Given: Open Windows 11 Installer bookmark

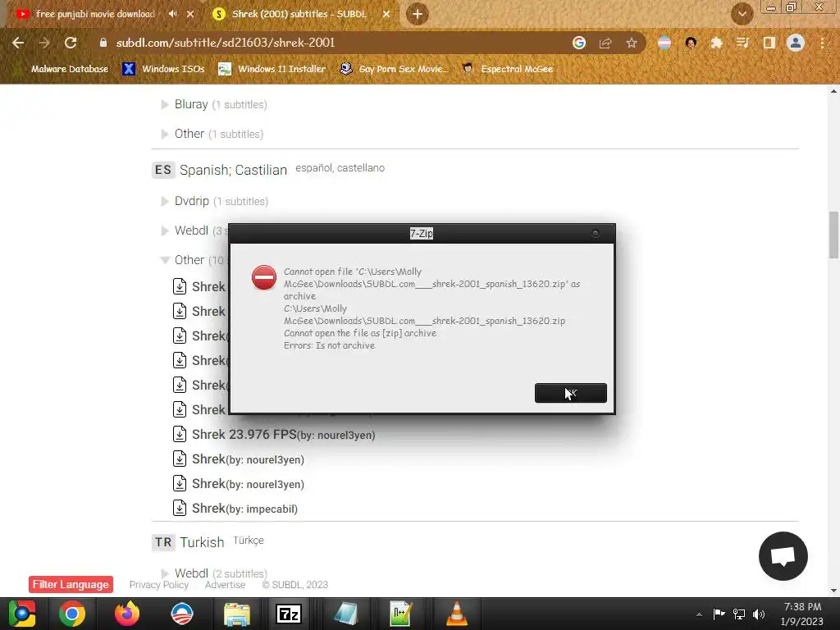Looking at the screenshot, I should [272, 69].
